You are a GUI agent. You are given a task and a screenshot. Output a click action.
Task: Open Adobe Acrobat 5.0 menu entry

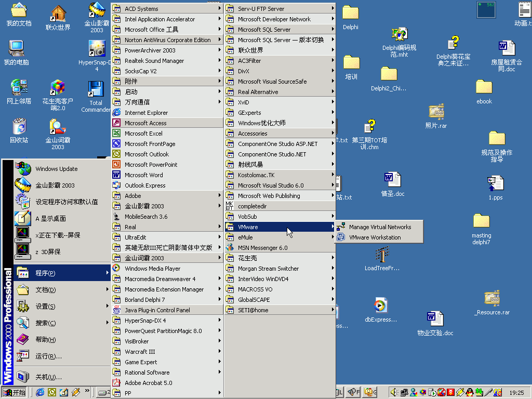(x=167, y=383)
